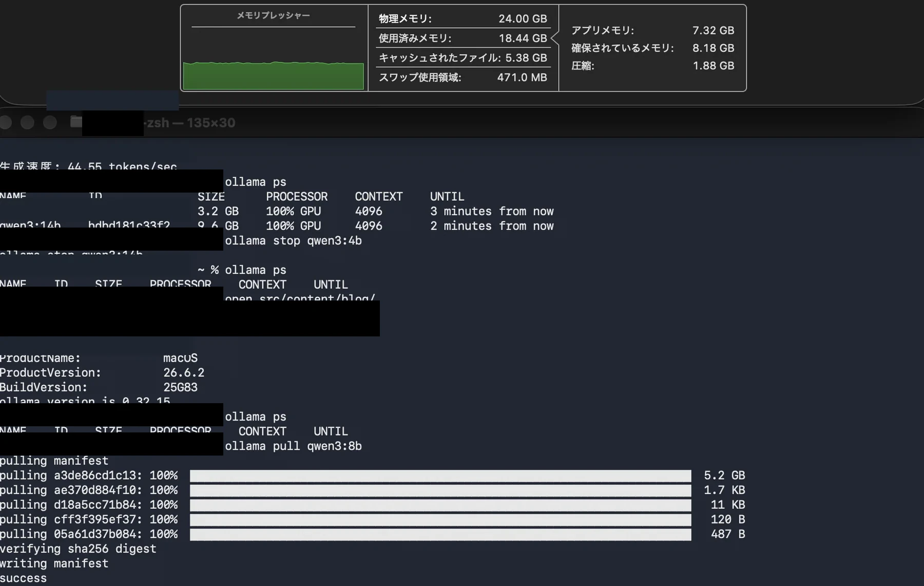Click the app memory value 7.32 GB
This screenshot has width=924, height=586.
click(713, 31)
